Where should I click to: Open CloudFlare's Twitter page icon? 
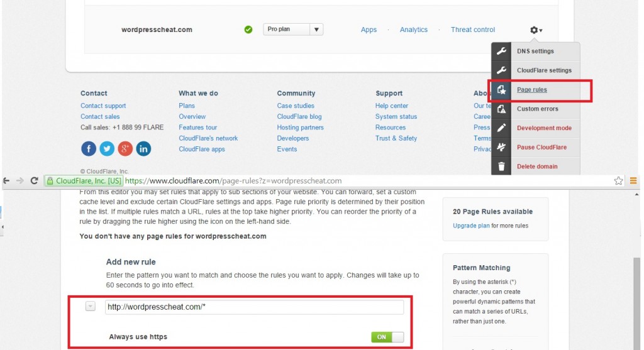(x=107, y=148)
